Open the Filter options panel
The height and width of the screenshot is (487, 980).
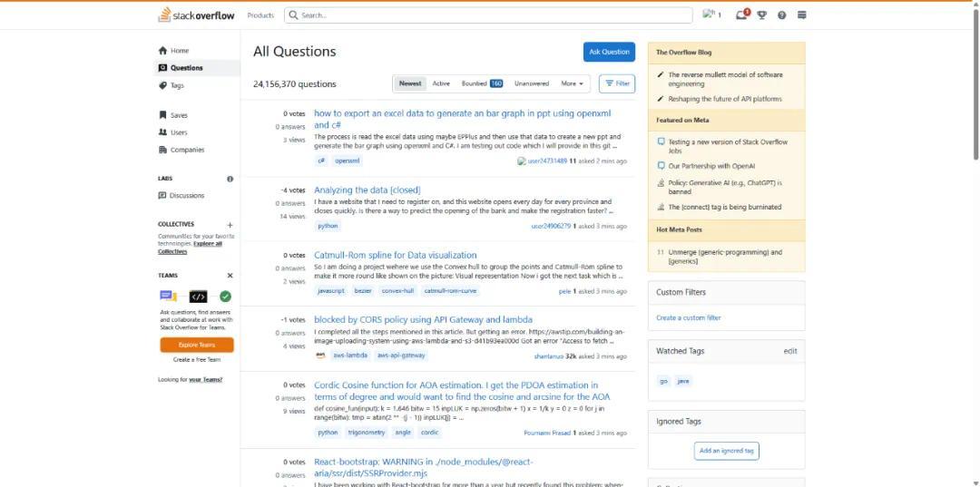click(617, 83)
